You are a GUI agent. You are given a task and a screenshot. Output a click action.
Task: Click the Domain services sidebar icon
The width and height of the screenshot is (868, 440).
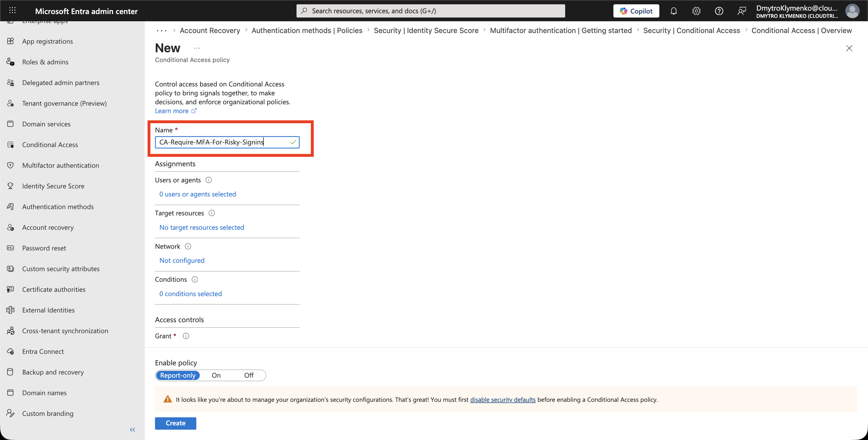[x=10, y=124]
